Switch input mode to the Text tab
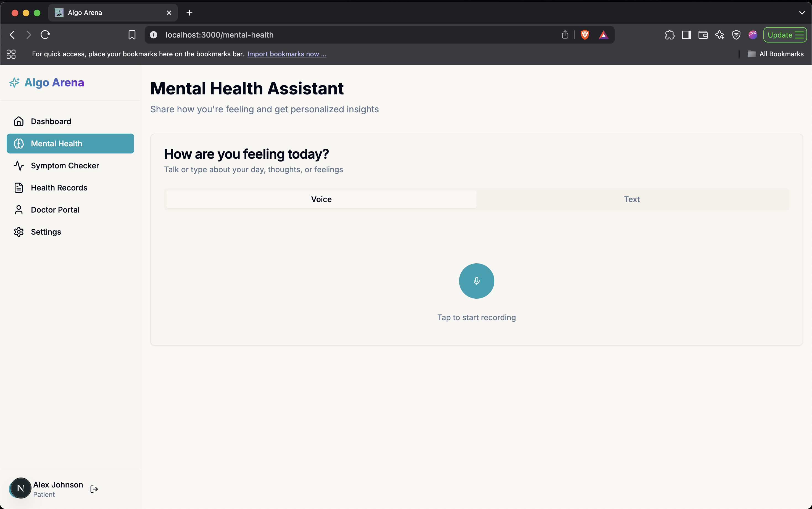The width and height of the screenshot is (812, 509). coord(631,199)
